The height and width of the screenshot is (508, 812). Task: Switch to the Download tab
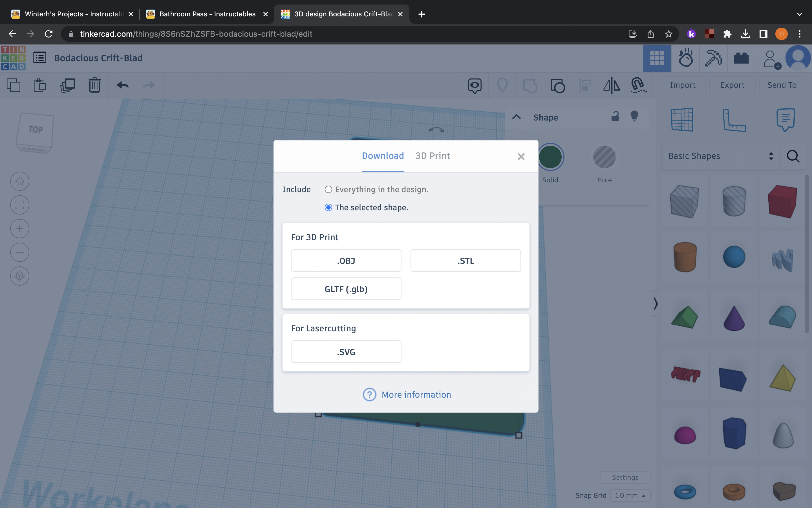point(383,156)
